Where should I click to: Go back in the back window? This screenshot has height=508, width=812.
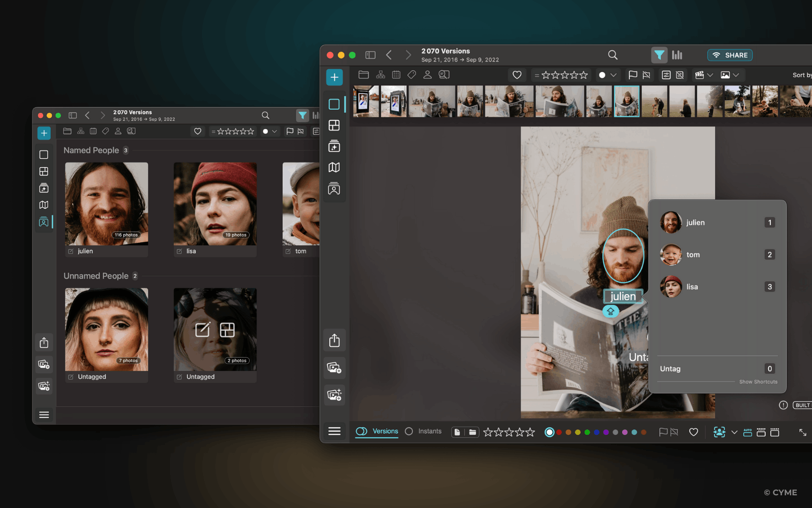pos(87,115)
